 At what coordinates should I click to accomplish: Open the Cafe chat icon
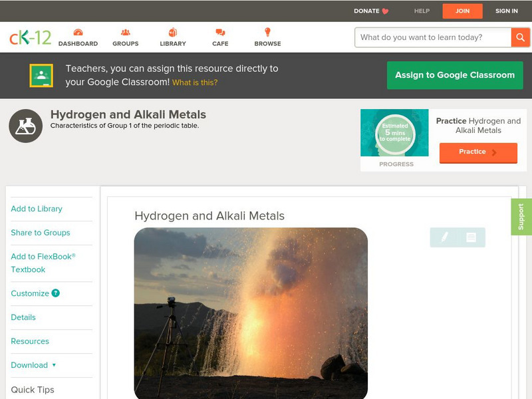220,33
